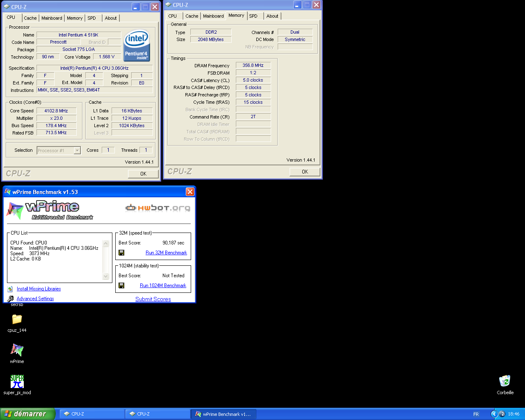Switch to About tab in right CPU-Z window
525x420 pixels.
pyautogui.click(x=272, y=16)
